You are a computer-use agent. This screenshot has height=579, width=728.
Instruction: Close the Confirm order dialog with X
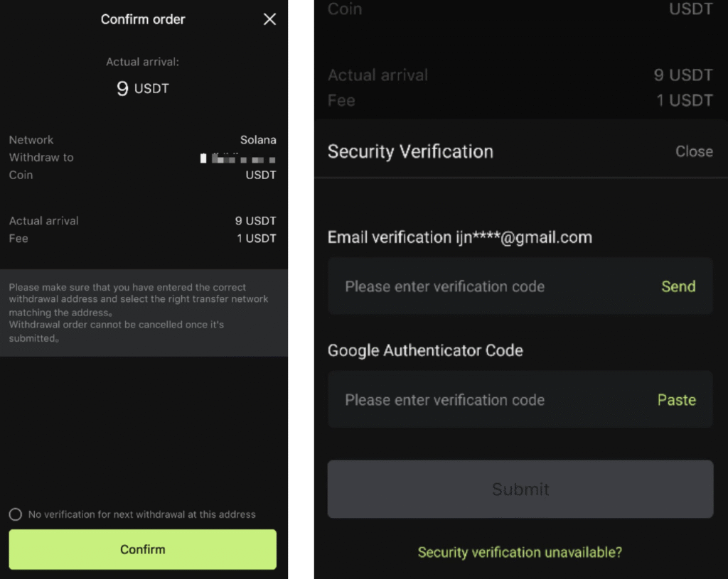(269, 19)
